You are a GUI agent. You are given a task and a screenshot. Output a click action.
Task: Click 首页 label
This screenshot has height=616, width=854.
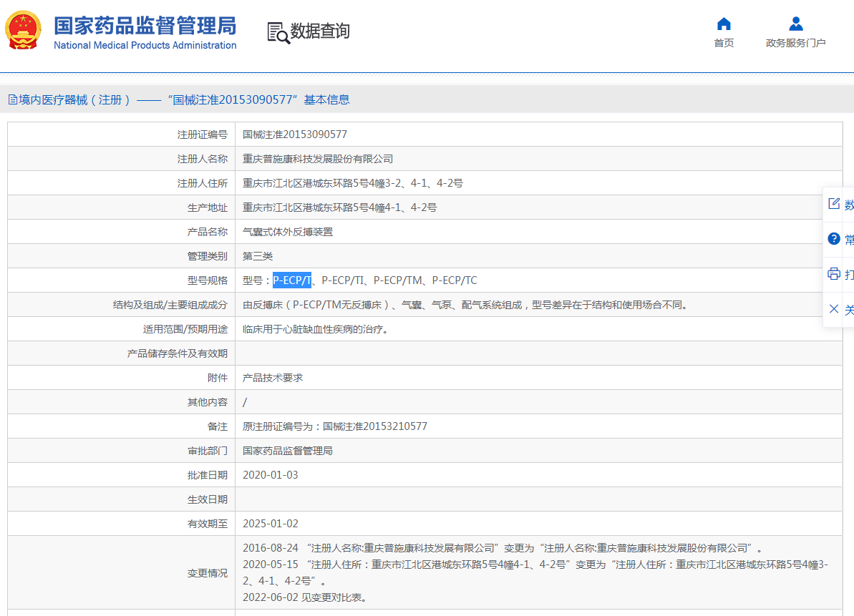[724, 43]
